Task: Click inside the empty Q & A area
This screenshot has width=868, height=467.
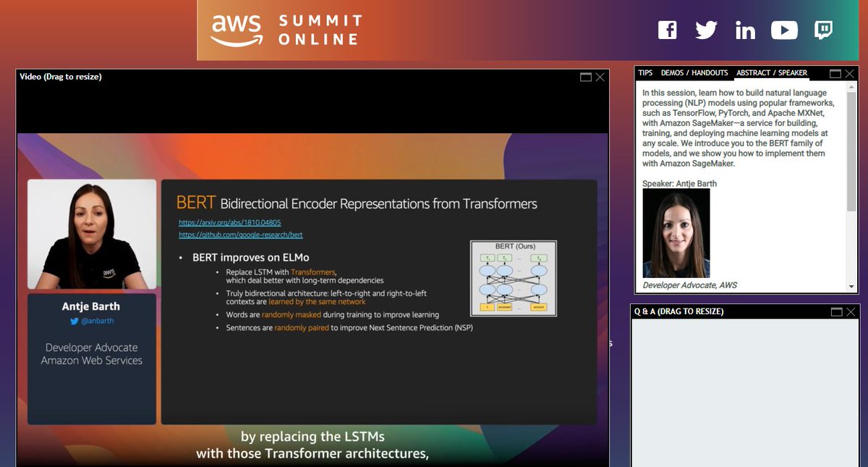Action: (x=744, y=392)
